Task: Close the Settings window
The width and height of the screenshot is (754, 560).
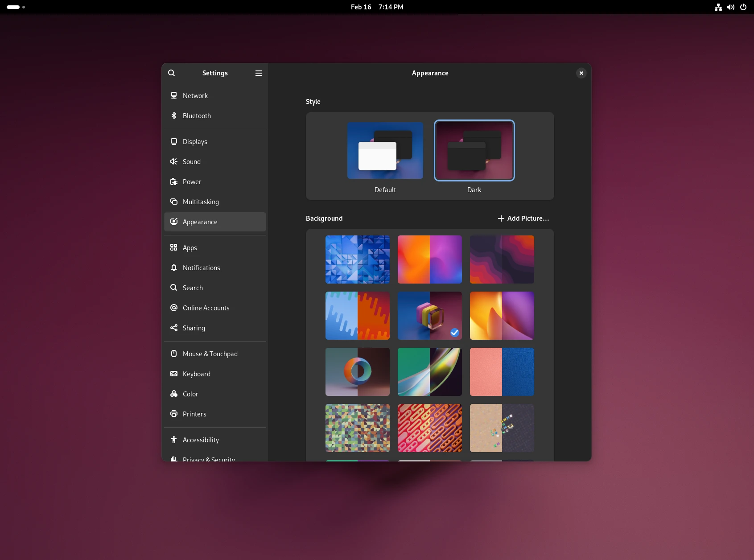Action: [581, 73]
